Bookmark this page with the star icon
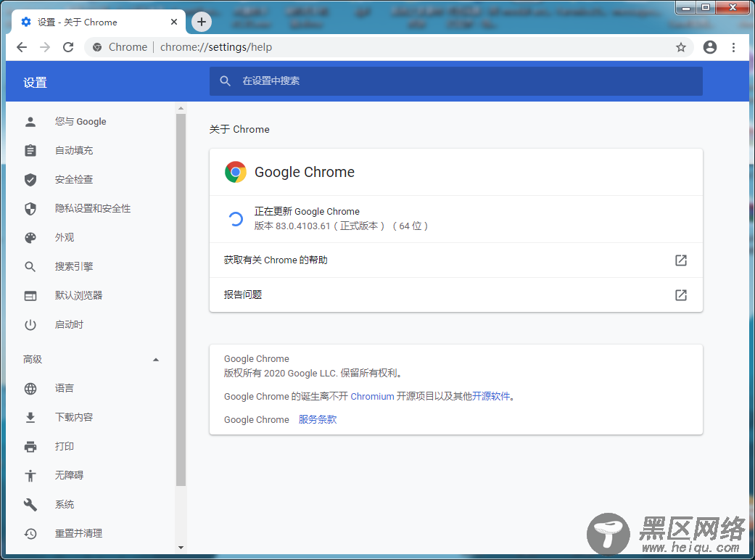This screenshot has width=755, height=560. click(x=681, y=47)
